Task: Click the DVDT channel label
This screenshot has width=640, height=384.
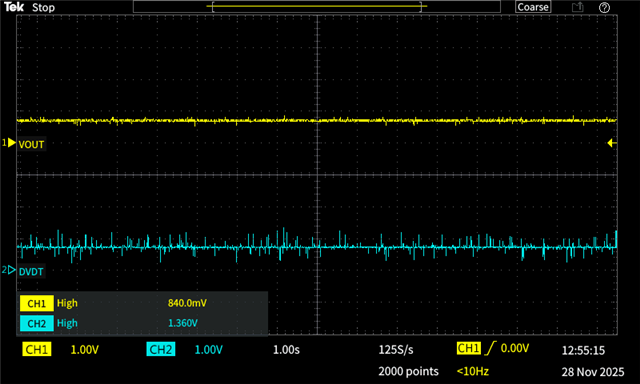Action: coord(31,272)
